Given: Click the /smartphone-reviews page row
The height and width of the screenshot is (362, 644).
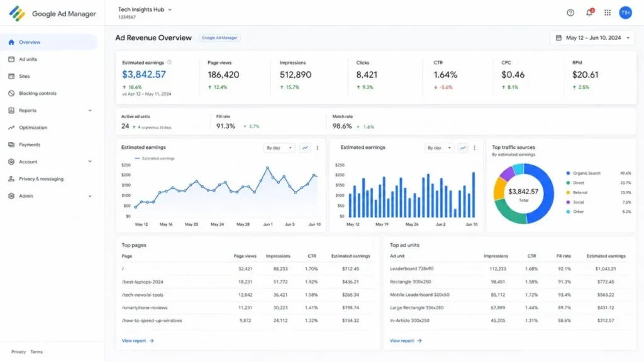Looking at the screenshot, I should 248,307.
